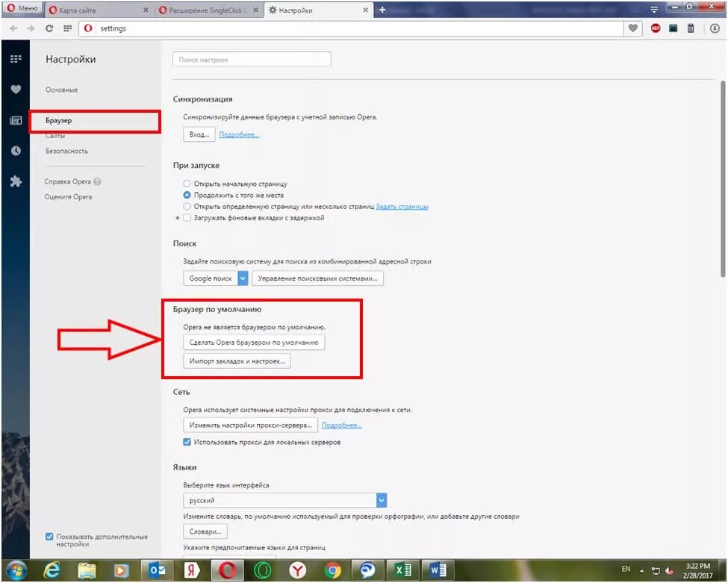The height and width of the screenshot is (583, 728).
Task: Open the Задать страницы link
Action: (x=402, y=207)
